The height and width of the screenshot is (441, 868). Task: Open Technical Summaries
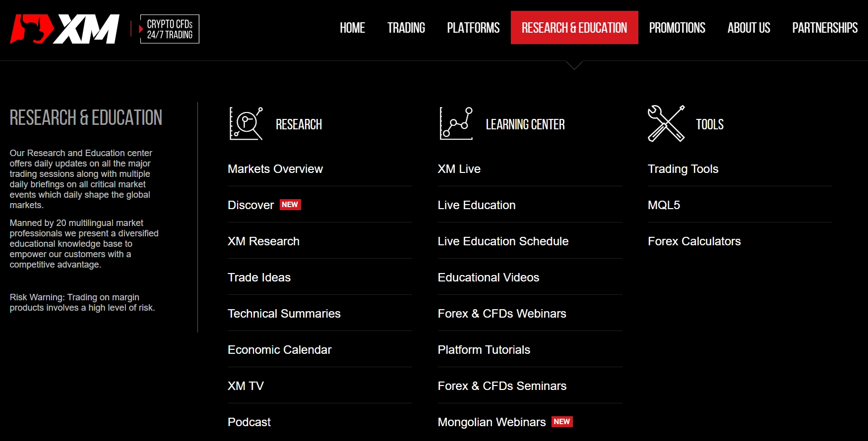click(284, 314)
